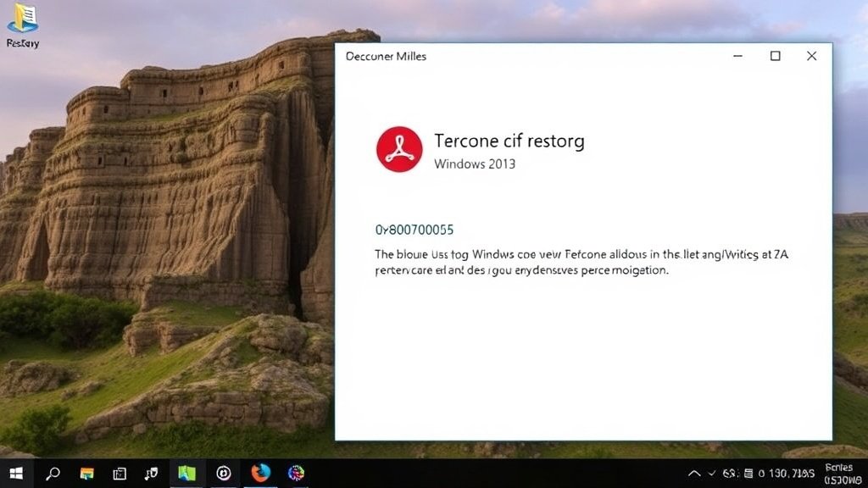Minimize the Deccuner Milles window
This screenshot has height=488, width=868.
738,56
